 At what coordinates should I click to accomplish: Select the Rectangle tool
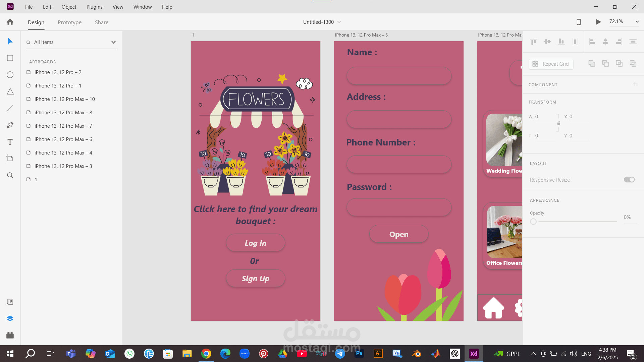[x=10, y=58]
